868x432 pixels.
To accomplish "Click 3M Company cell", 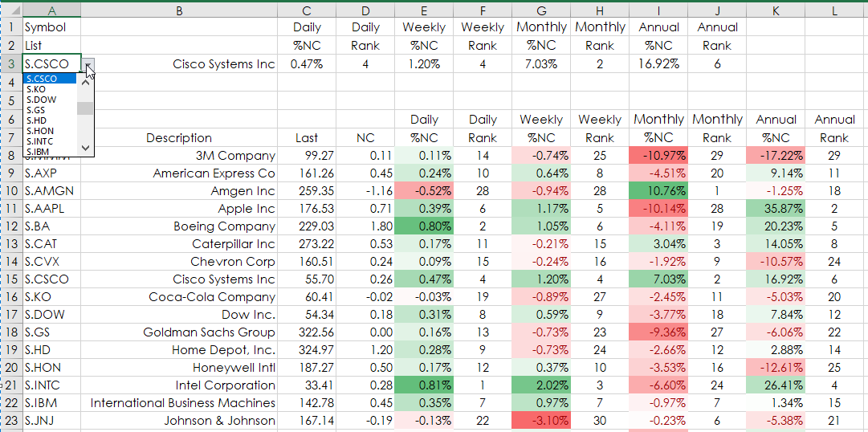I will click(x=179, y=156).
